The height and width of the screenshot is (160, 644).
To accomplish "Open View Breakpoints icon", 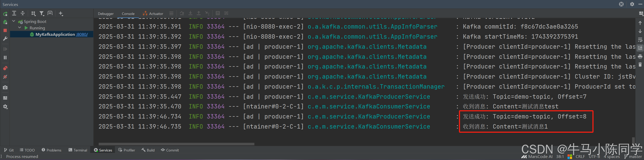I will [x=5, y=68].
